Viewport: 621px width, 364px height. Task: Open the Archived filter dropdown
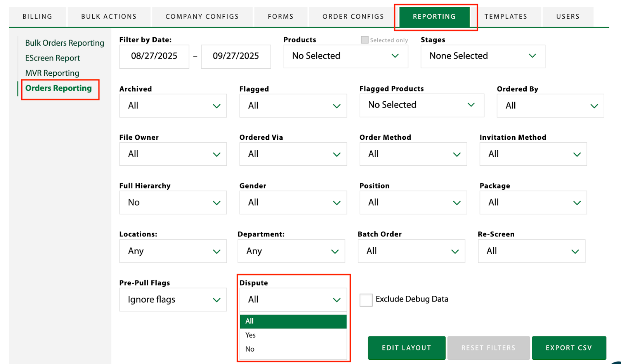tap(173, 106)
